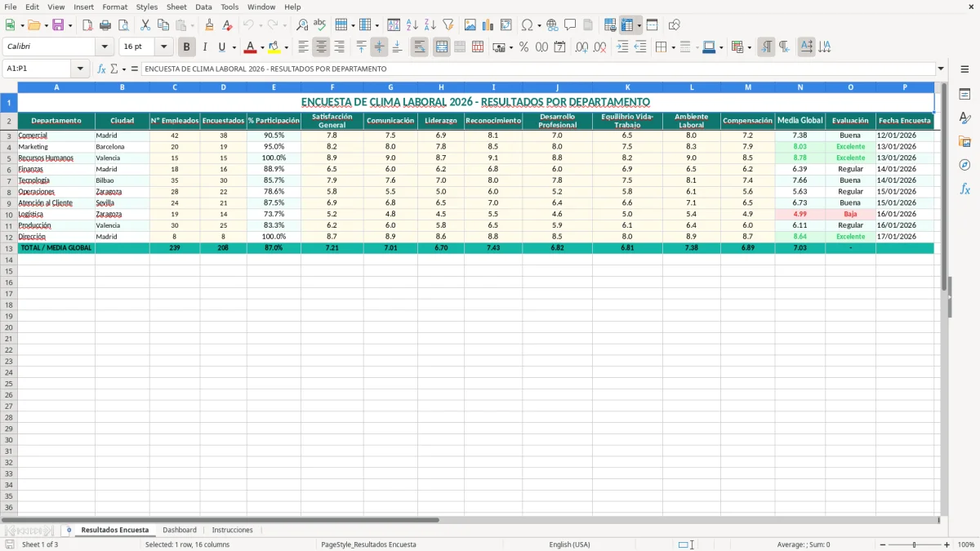980x551 pixels.
Task: Toggle Center Horizontally alignment
Action: click(x=322, y=47)
